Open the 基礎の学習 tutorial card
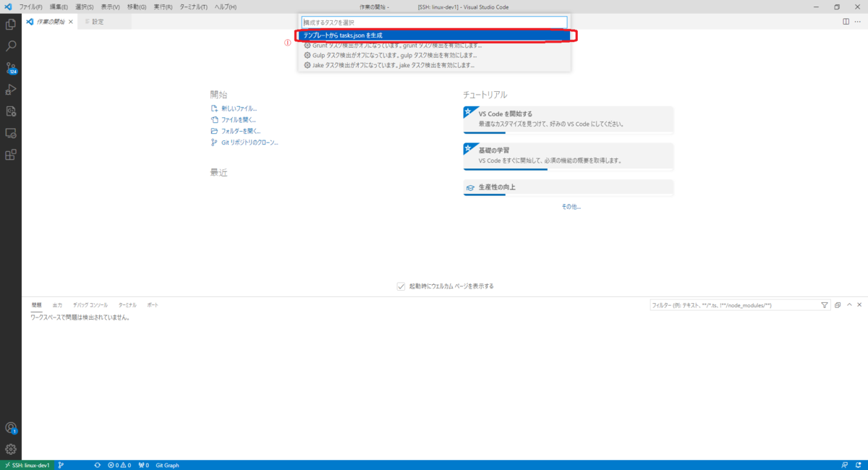Image resolution: width=868 pixels, height=470 pixels. tap(569, 155)
